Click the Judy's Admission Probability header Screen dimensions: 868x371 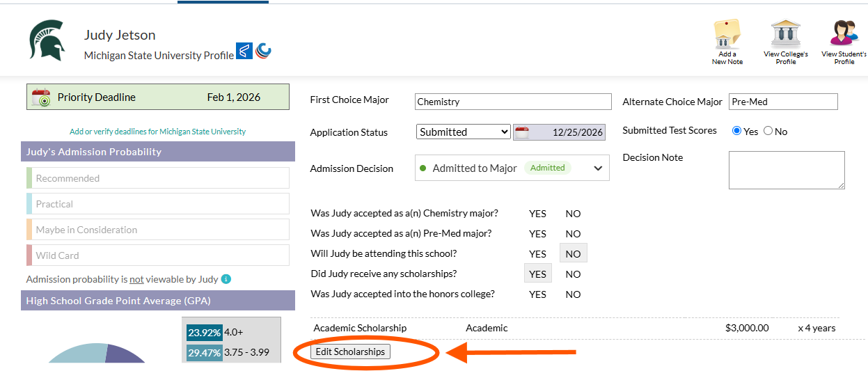click(158, 152)
